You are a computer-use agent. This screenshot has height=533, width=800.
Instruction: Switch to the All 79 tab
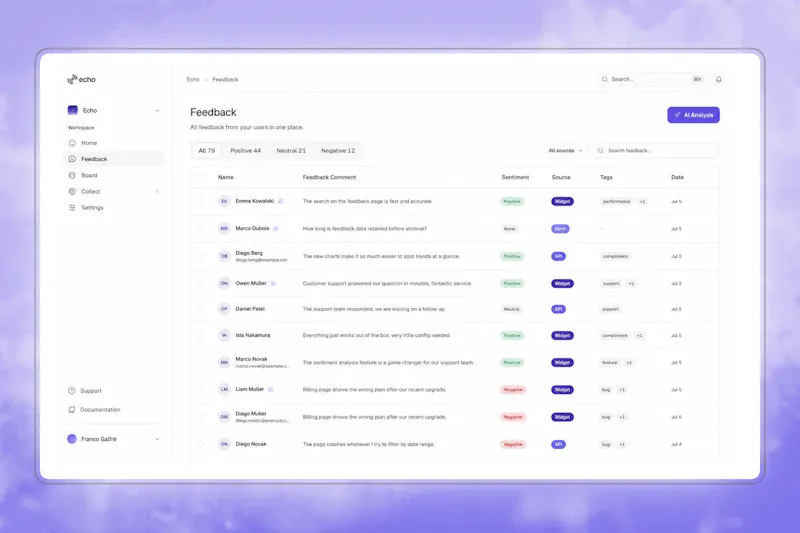[207, 150]
